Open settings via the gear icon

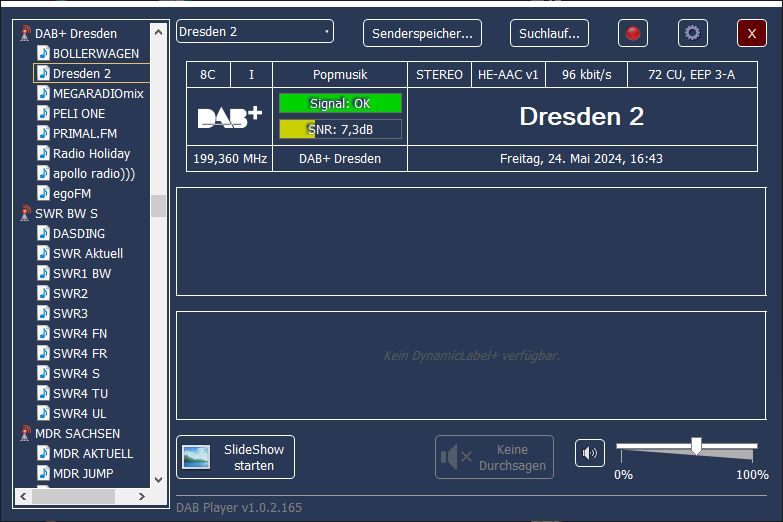[x=692, y=33]
